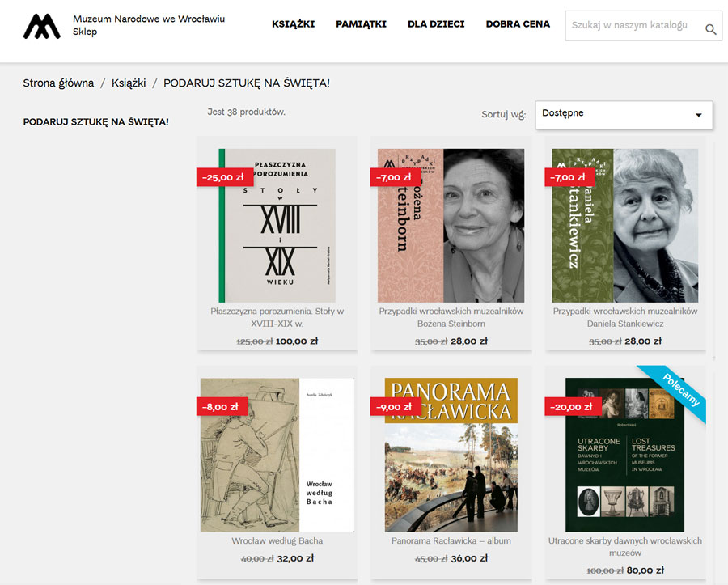This screenshot has width=728, height=585.
Task: Click the search magnifier icon
Action: [x=710, y=30]
